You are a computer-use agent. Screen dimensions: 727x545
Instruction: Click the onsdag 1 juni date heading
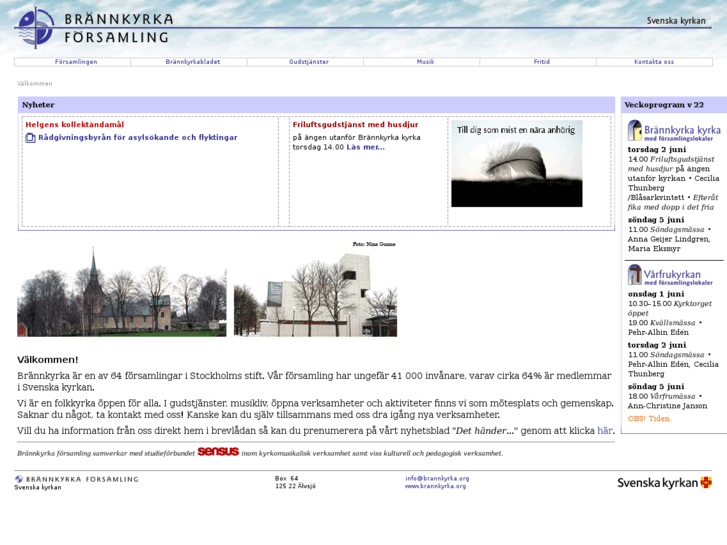pos(656,294)
